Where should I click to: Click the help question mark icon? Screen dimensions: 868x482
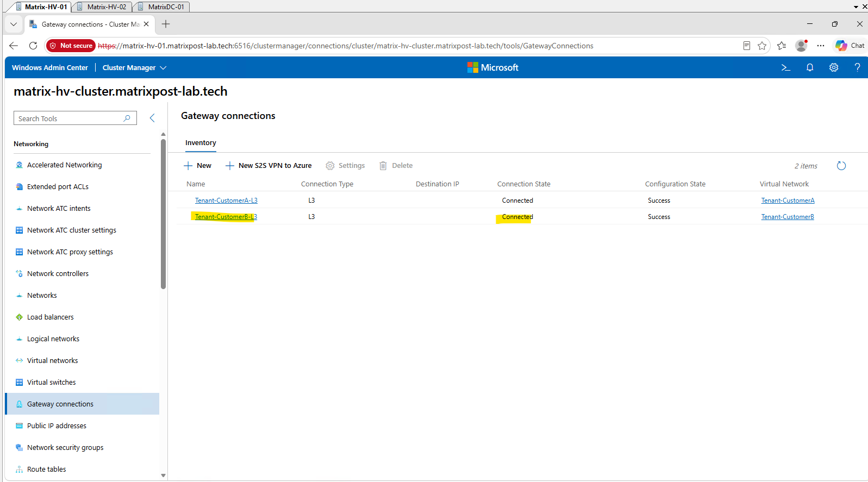(857, 67)
